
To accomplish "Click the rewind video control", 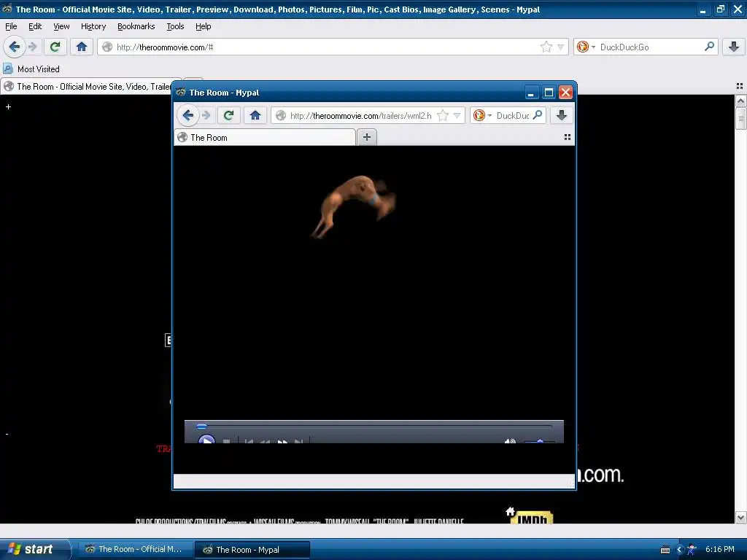I will [265, 441].
